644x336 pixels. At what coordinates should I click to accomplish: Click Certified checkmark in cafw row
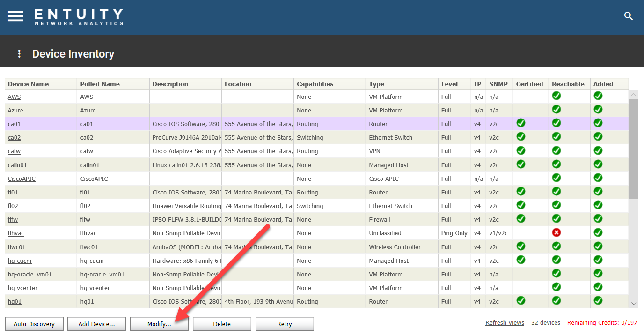click(x=520, y=150)
